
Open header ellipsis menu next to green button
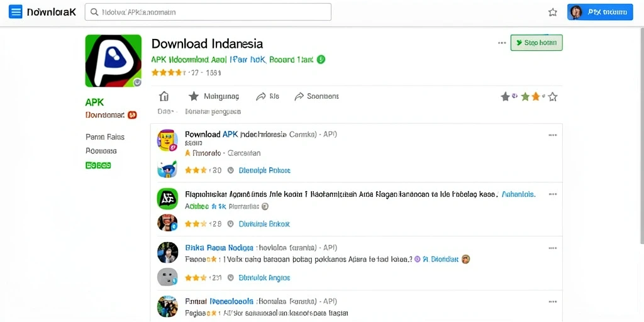point(502,43)
